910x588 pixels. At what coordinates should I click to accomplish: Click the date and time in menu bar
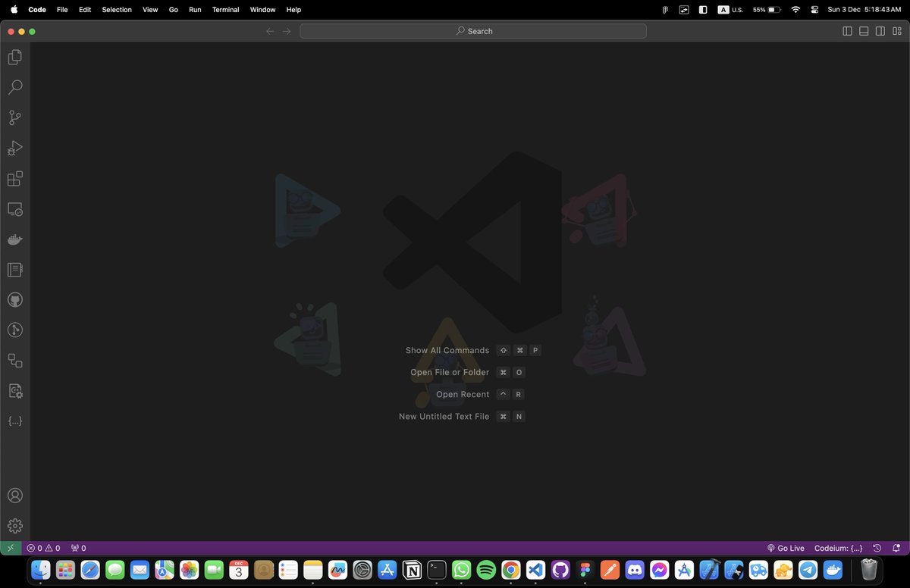(x=864, y=10)
